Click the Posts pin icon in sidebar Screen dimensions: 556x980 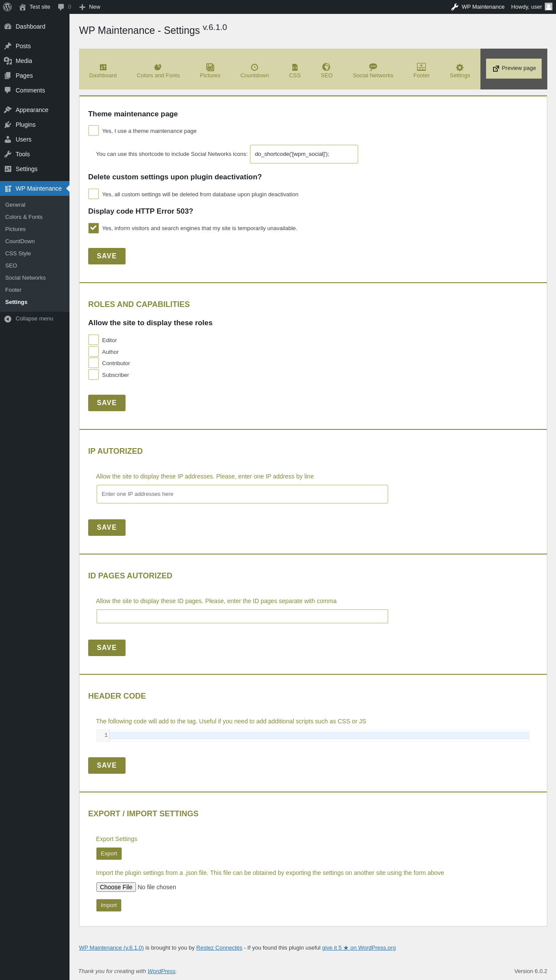pos(8,46)
